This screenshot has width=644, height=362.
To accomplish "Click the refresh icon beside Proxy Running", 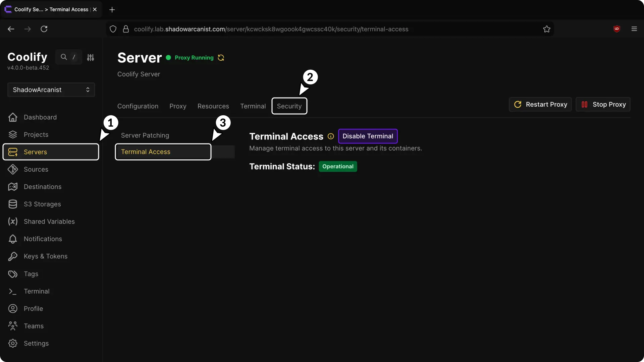I will point(221,58).
